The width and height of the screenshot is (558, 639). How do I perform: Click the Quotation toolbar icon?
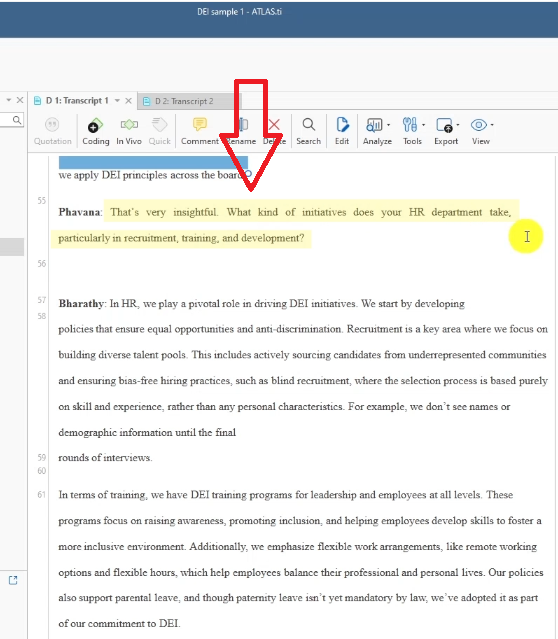[53, 131]
